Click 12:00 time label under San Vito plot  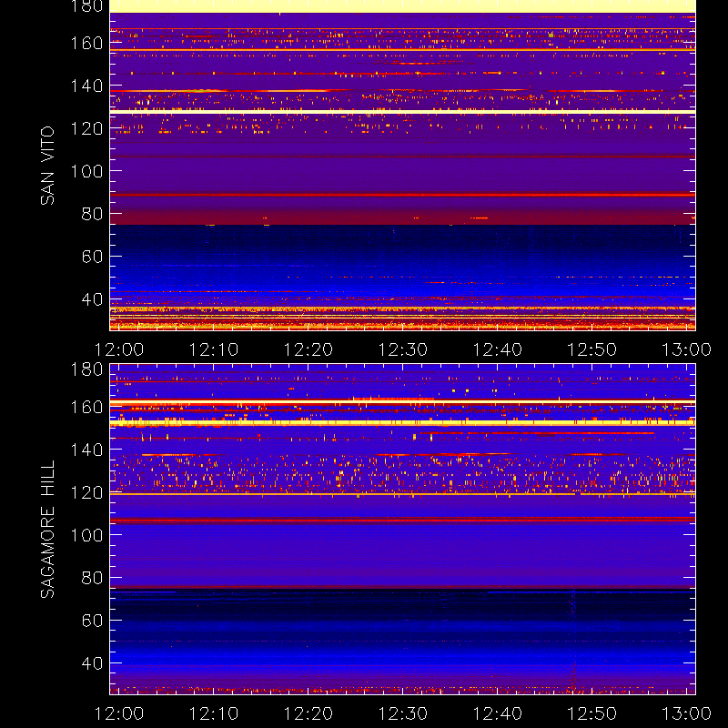(x=119, y=349)
